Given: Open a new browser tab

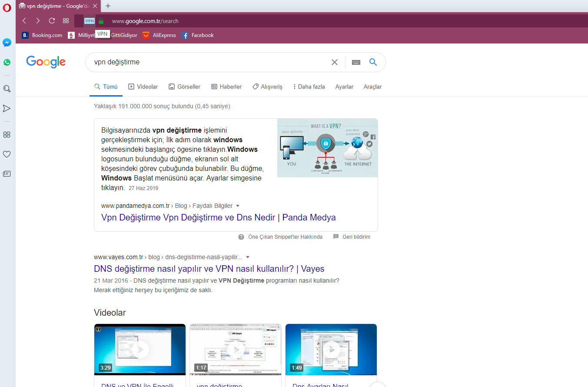Looking at the screenshot, I should 108,6.
